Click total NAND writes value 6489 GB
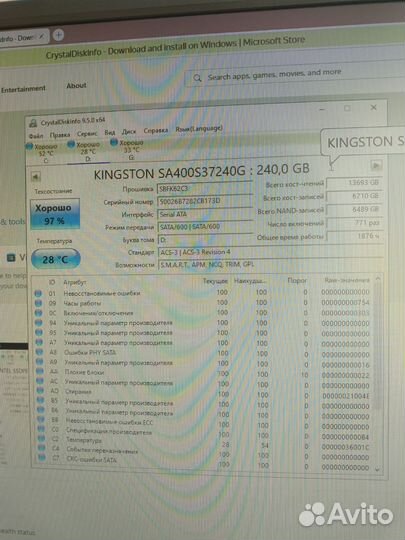Screen dimensions: 405x540 [x=354, y=209]
